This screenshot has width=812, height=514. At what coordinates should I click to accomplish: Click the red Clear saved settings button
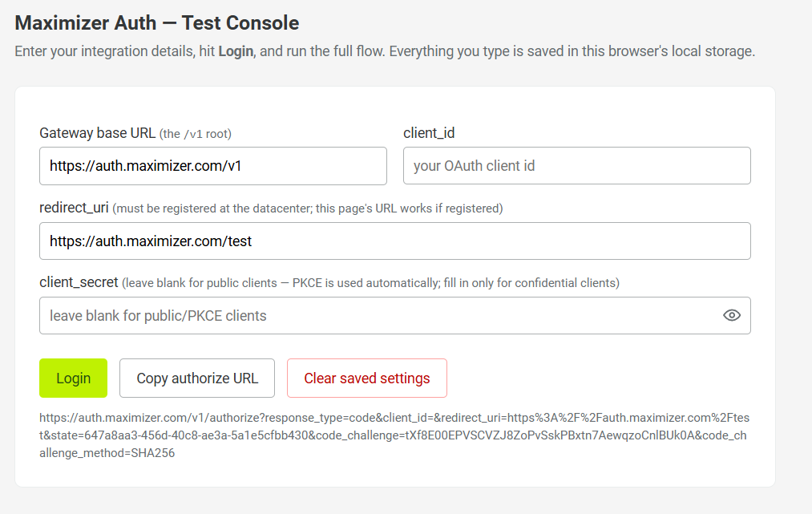367,378
